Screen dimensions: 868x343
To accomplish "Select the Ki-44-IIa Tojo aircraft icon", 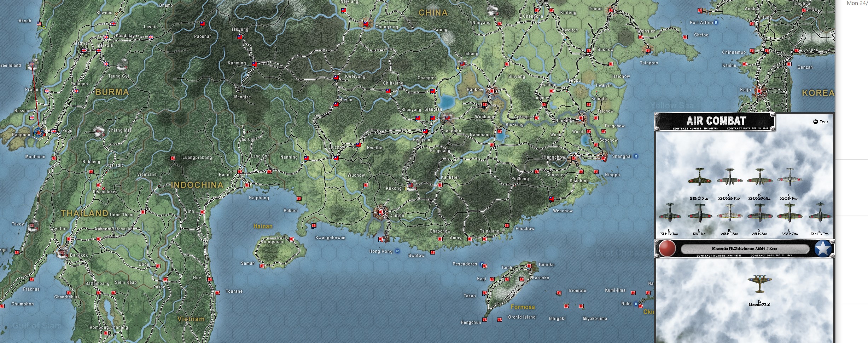I will pyautogui.click(x=820, y=212).
